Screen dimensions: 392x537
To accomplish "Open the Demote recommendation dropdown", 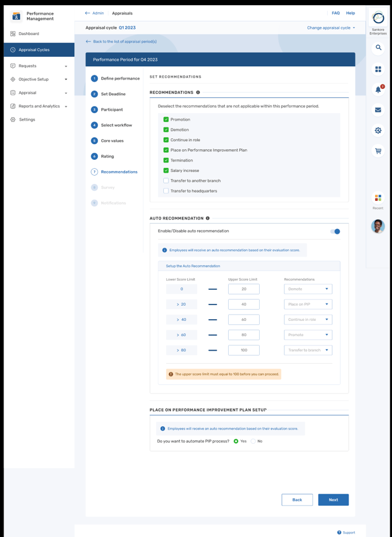I will tap(308, 289).
